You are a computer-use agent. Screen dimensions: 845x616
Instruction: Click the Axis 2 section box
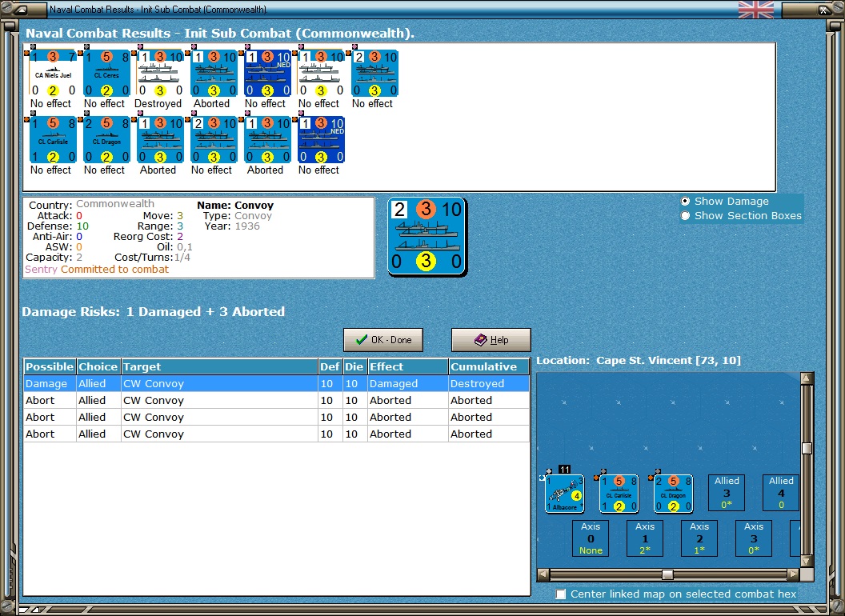coord(699,538)
